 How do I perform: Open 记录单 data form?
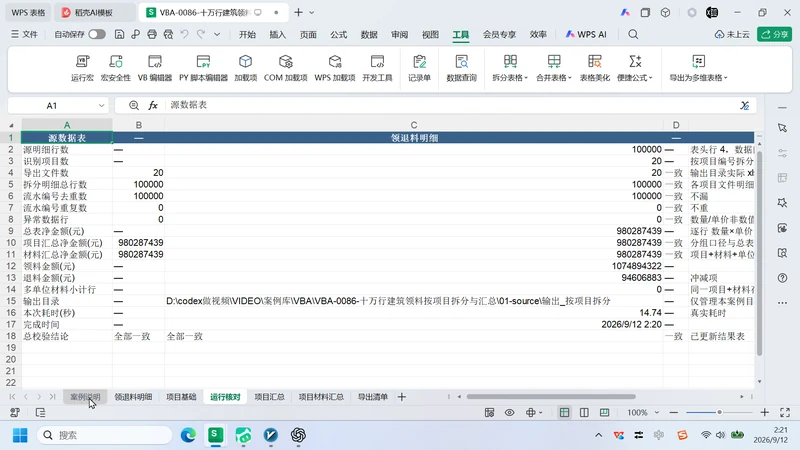tap(419, 68)
